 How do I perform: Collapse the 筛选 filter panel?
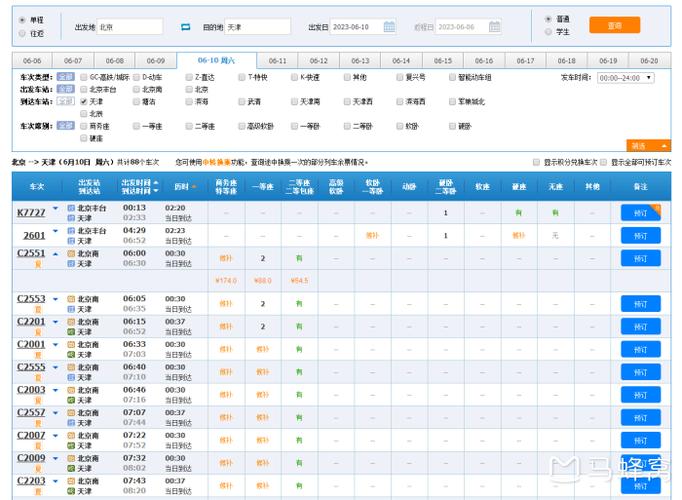click(x=649, y=146)
